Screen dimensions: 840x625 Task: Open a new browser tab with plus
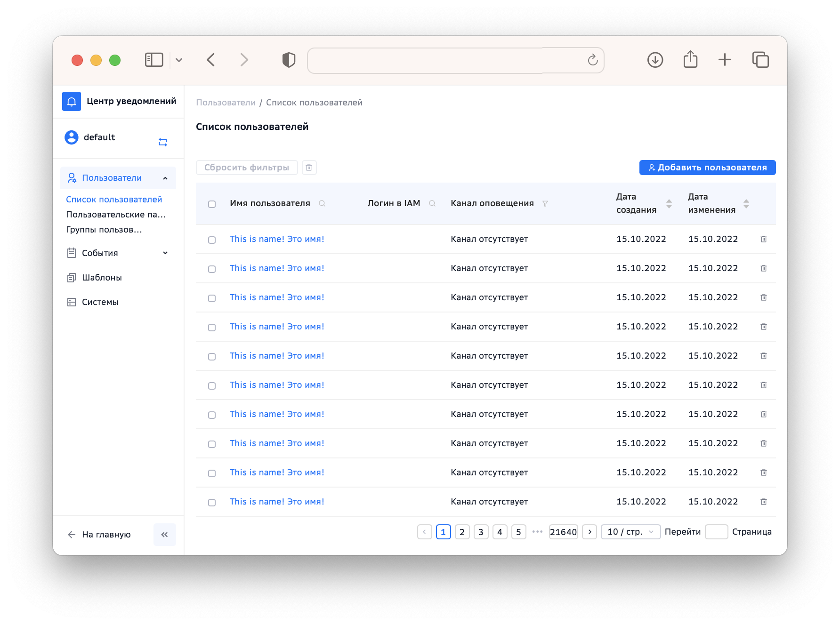pyautogui.click(x=725, y=60)
